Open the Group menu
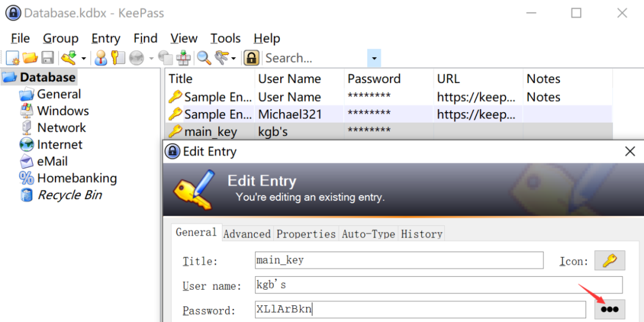This screenshot has height=322, width=644. pyautogui.click(x=60, y=38)
